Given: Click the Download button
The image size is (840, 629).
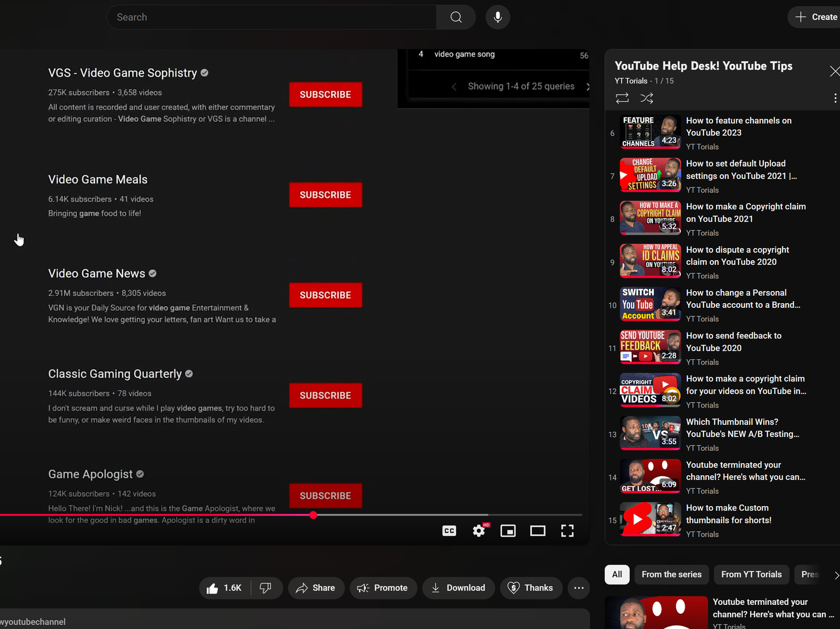Looking at the screenshot, I should [458, 588].
